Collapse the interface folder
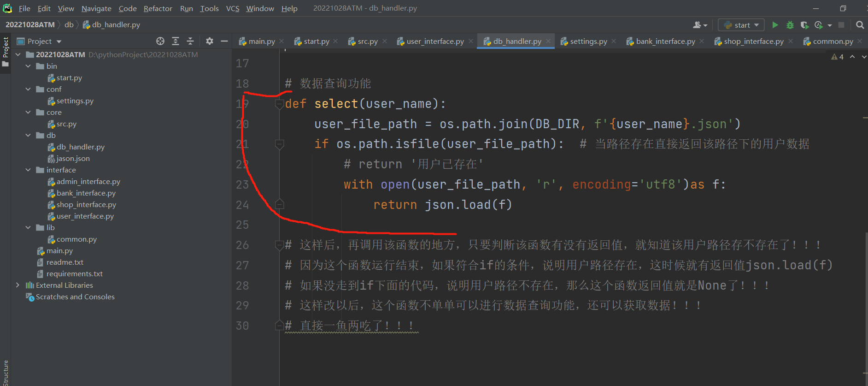This screenshot has width=868, height=386. click(x=28, y=170)
